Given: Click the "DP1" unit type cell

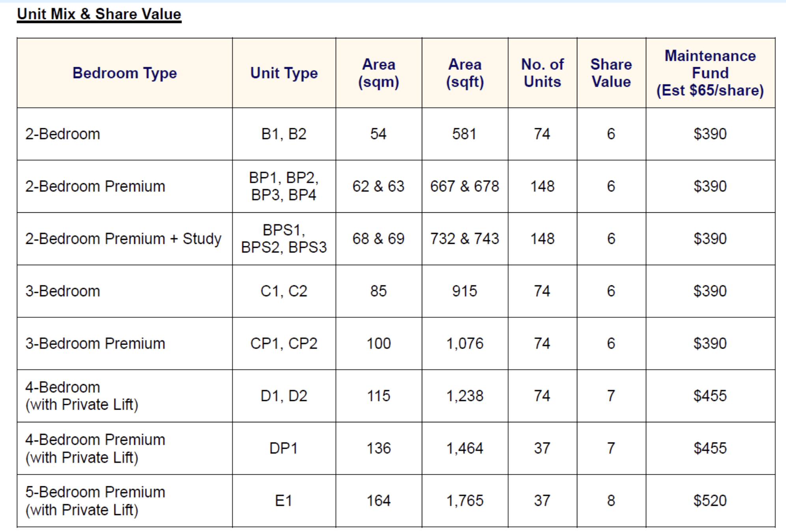Looking at the screenshot, I should [x=284, y=448].
